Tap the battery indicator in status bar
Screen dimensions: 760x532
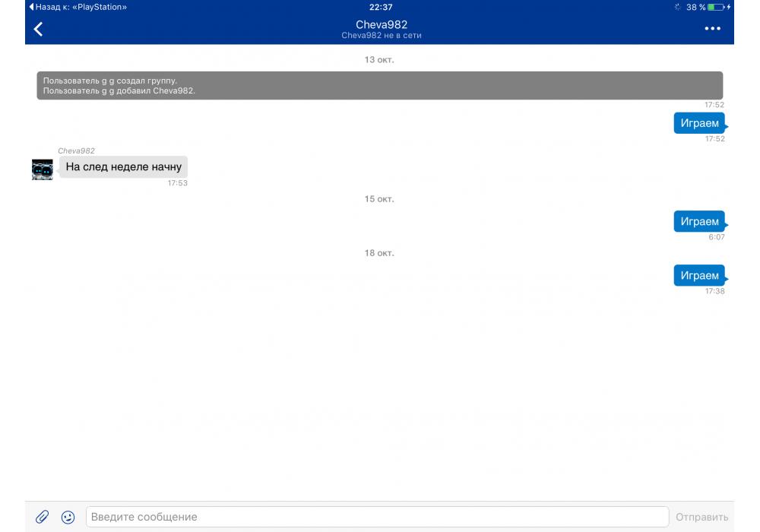[715, 7]
